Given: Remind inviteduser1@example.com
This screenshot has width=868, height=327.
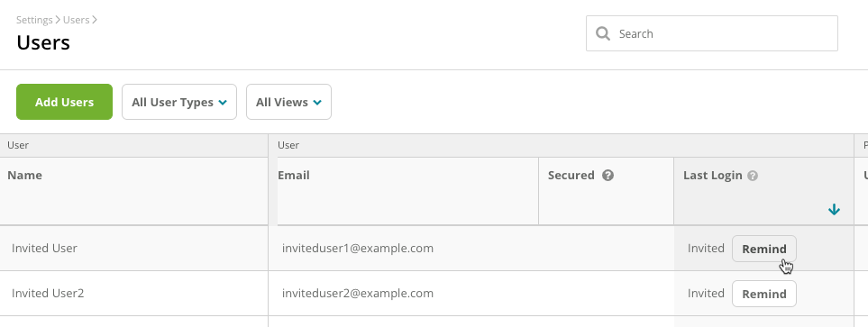Looking at the screenshot, I should [764, 249].
